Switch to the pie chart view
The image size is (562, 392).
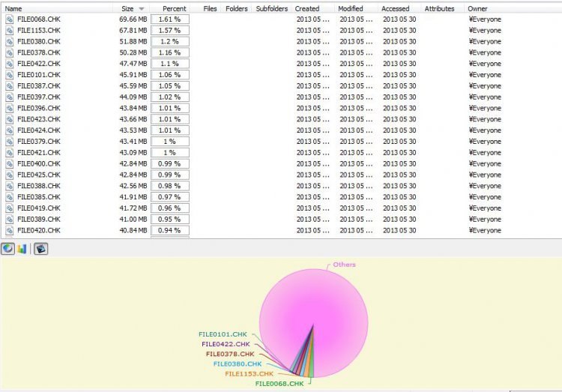(x=7, y=248)
